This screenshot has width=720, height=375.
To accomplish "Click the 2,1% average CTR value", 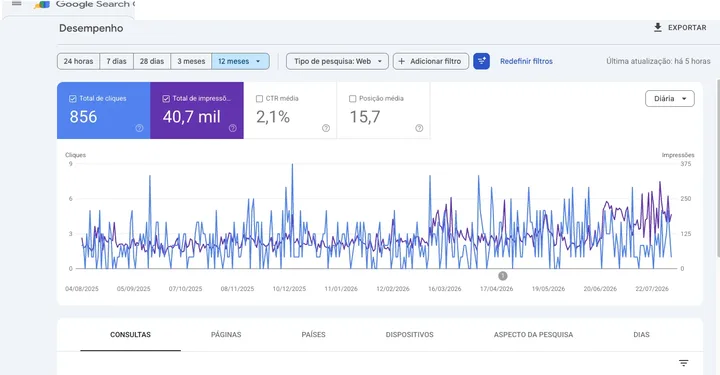I will (273, 117).
